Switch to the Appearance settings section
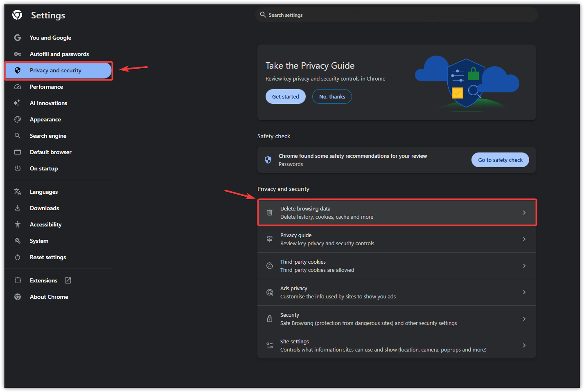584x392 pixels. point(45,119)
